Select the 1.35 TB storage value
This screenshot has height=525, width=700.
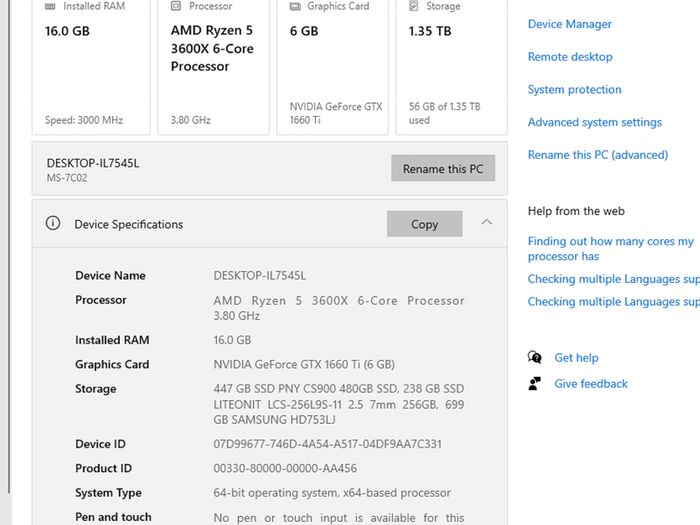point(430,31)
